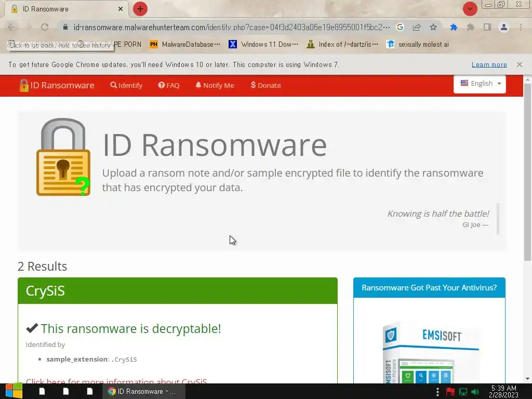Open the Chrome profile avatar
532x399 pixels.
(x=504, y=27)
